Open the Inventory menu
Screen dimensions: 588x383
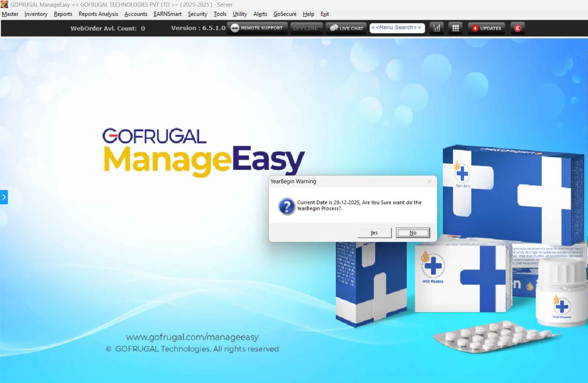[36, 14]
